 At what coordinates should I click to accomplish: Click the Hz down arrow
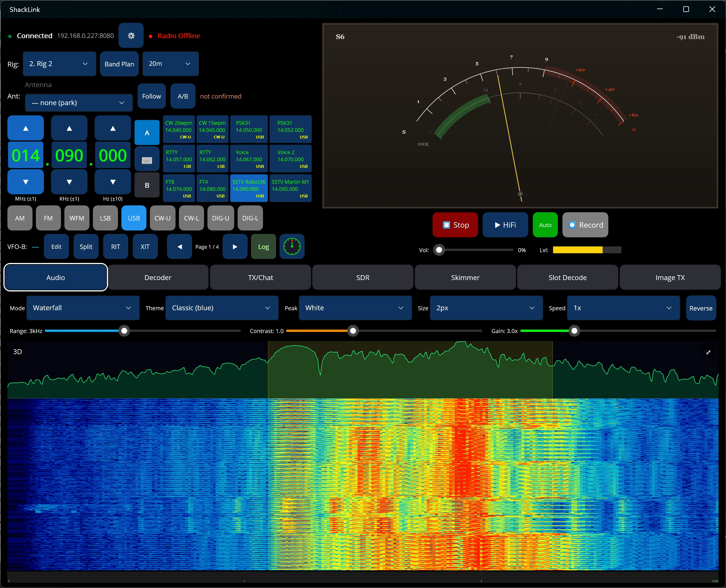pyautogui.click(x=113, y=182)
